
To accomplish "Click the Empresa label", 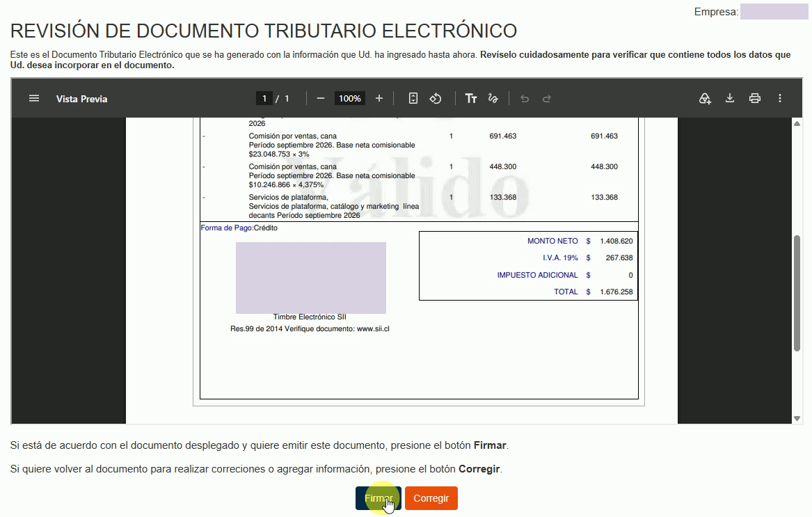I will [716, 12].
